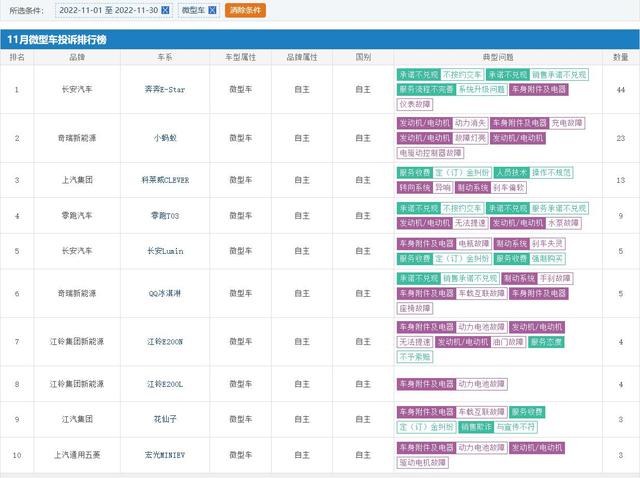Click the 刹车失灵 tag for 长安Lumin

(x=547, y=244)
